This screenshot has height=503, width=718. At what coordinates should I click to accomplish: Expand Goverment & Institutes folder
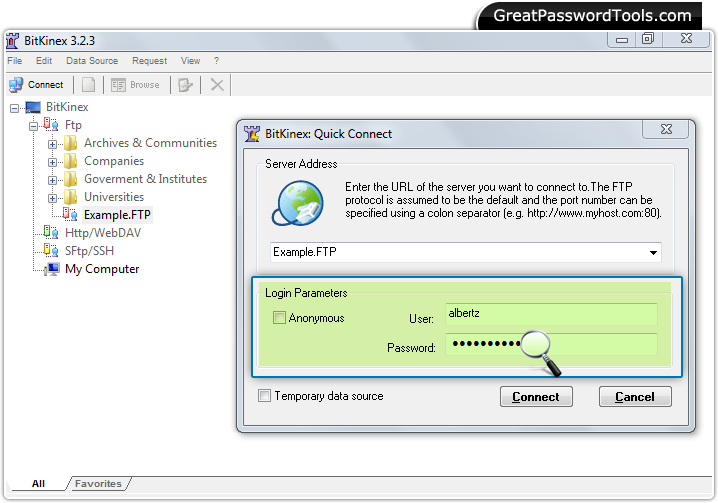click(x=52, y=180)
